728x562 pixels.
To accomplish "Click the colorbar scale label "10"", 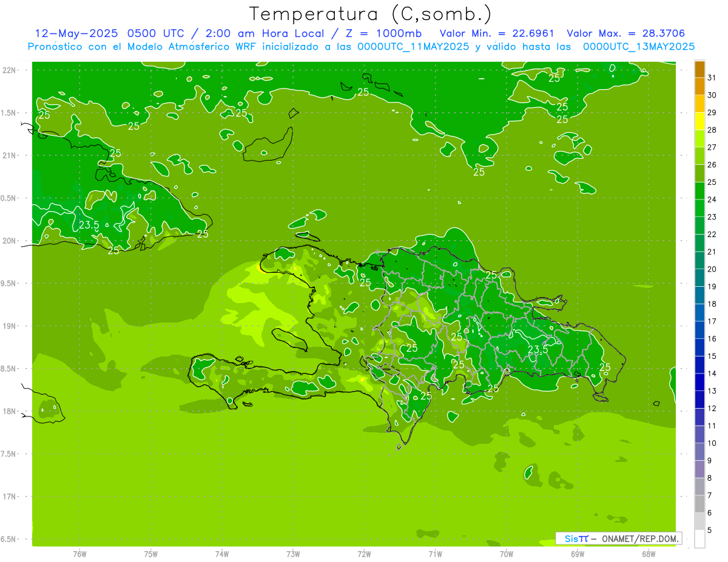I will point(712,443).
